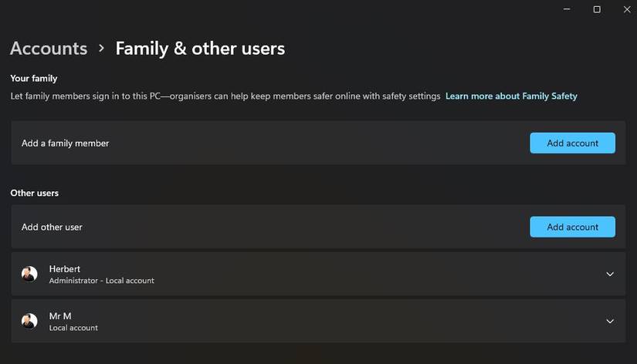
Task: Expand Mr M account chevron
Action: tap(610, 321)
